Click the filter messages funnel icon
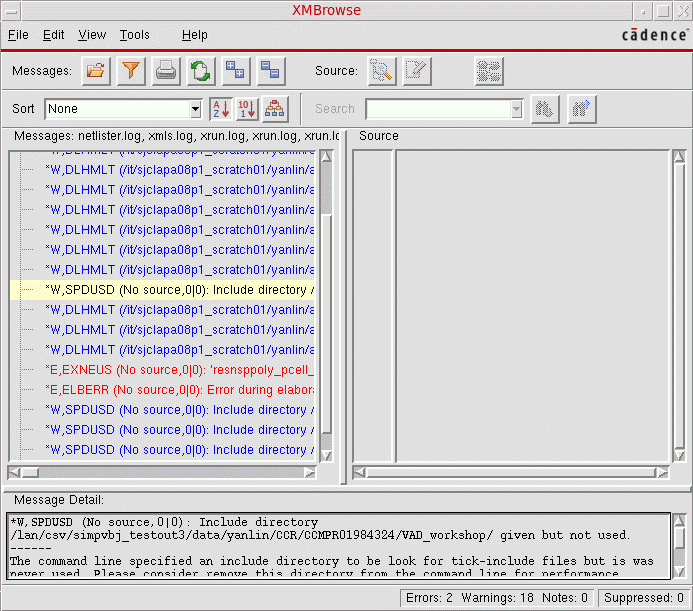693x611 pixels. tap(131, 71)
